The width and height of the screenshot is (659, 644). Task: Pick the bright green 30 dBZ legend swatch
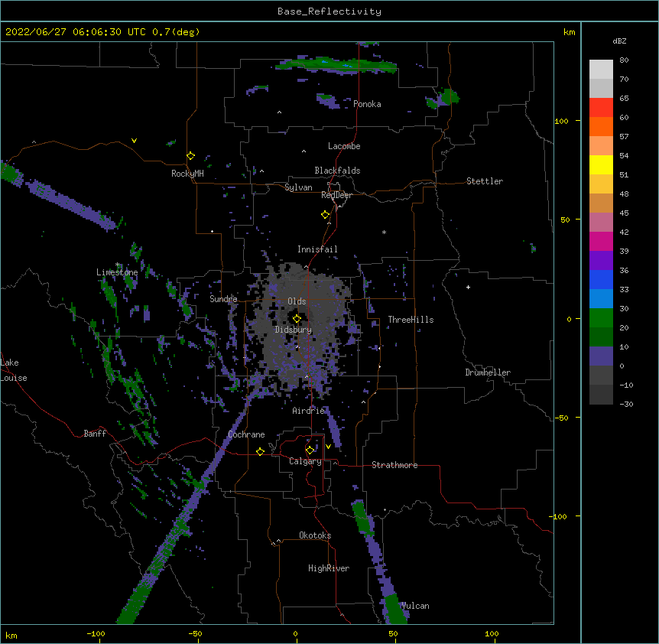click(601, 318)
